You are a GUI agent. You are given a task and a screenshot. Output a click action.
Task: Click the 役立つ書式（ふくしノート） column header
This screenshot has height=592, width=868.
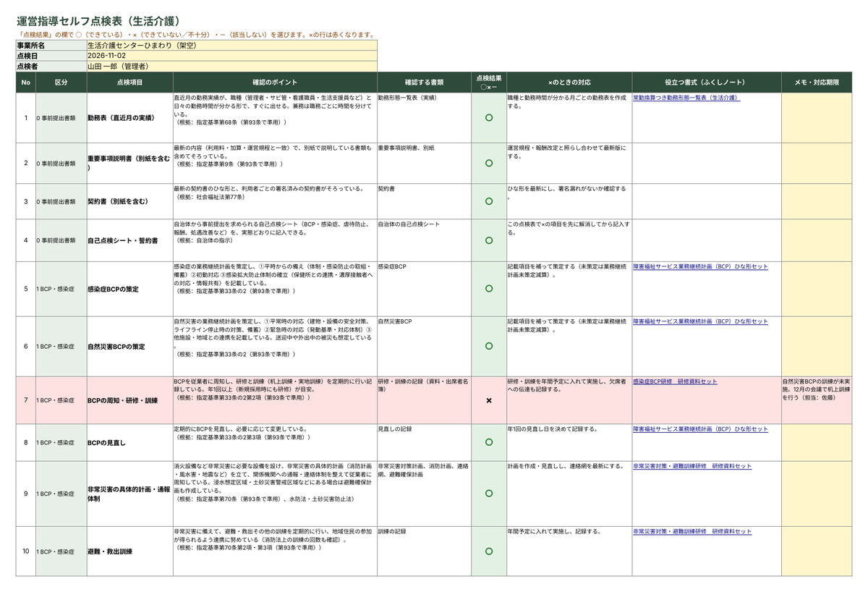coord(706,83)
